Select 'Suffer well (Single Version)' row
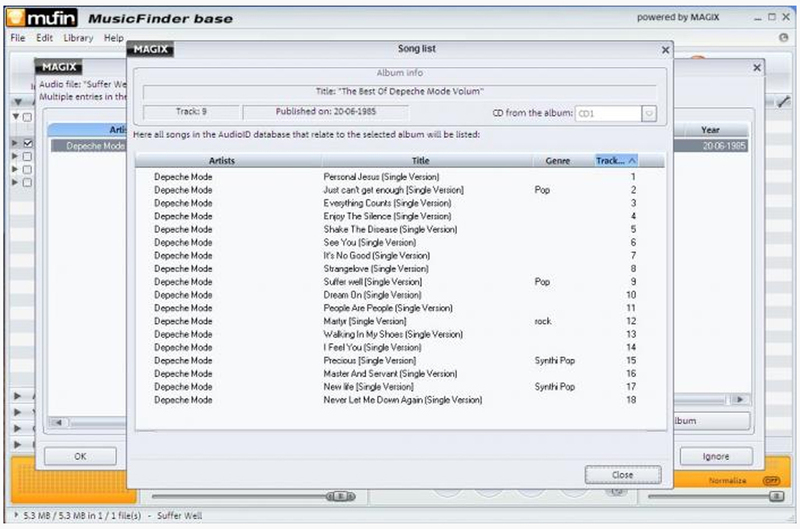This screenshot has width=800, height=529. 400,282
